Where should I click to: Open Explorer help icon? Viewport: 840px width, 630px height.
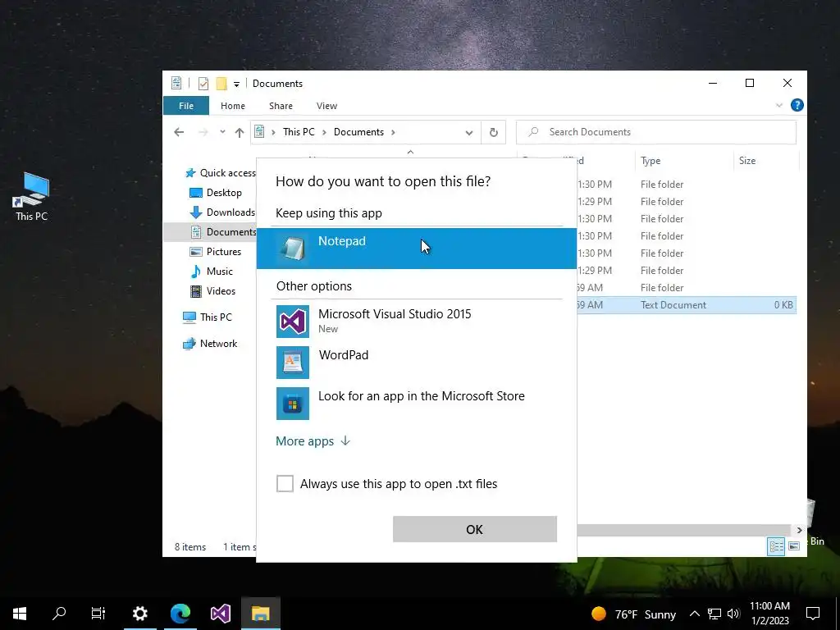(797, 105)
